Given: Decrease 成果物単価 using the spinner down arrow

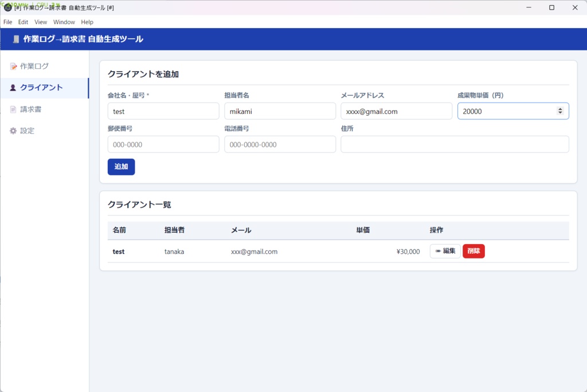Looking at the screenshot, I should coord(560,113).
